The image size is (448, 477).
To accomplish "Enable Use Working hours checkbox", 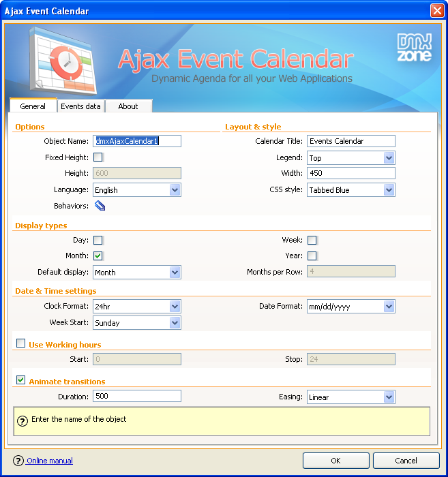I will coord(20,343).
